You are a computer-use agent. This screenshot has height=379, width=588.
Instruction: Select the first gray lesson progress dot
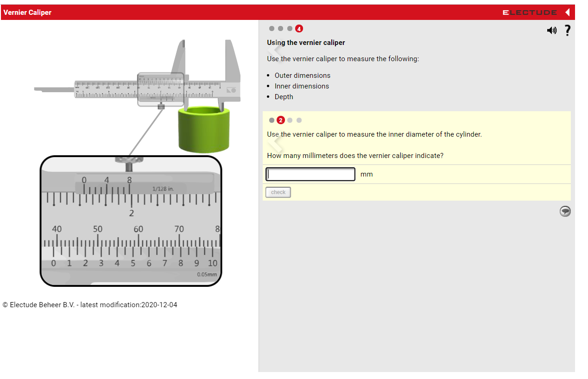(272, 28)
